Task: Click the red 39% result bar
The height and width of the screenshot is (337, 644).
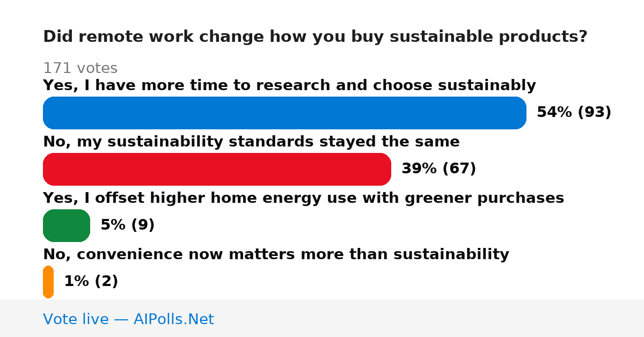Action: pos(217,169)
